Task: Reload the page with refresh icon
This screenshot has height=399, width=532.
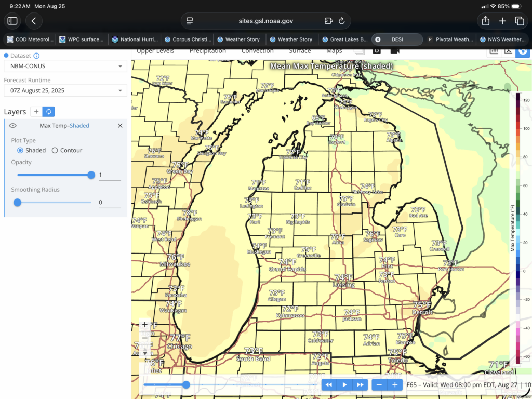Action: (341, 21)
